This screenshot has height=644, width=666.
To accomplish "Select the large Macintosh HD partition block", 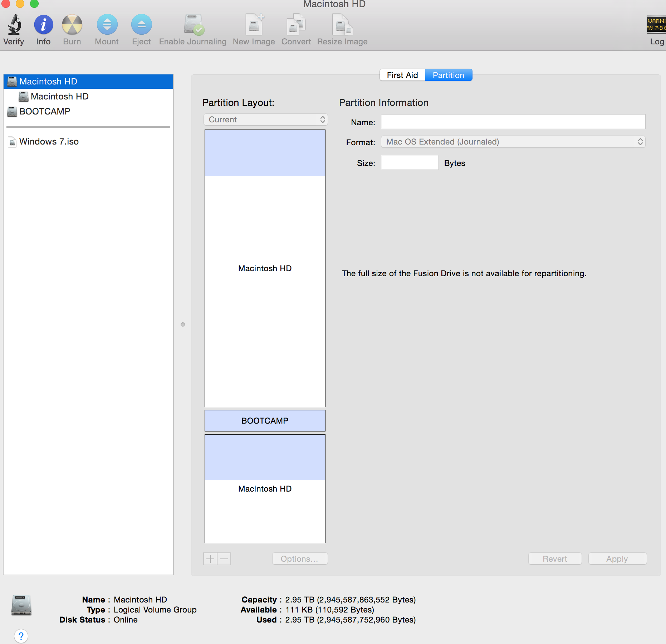I will tap(265, 268).
